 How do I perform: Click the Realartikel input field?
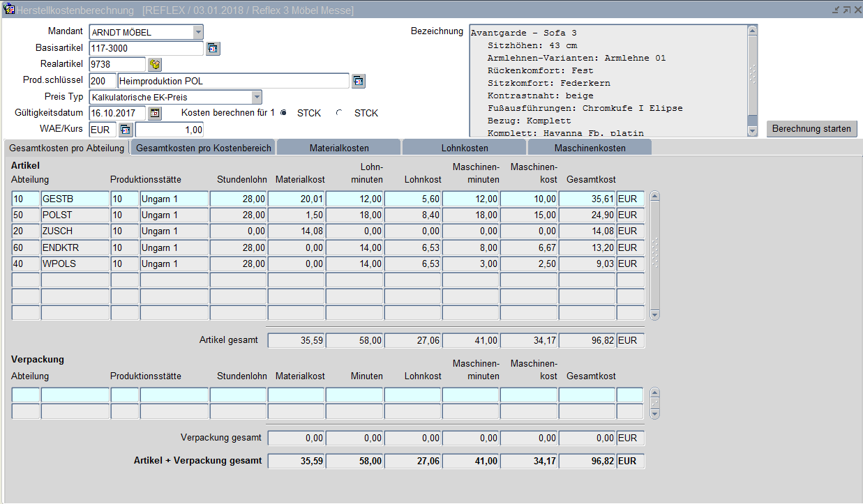click(117, 65)
